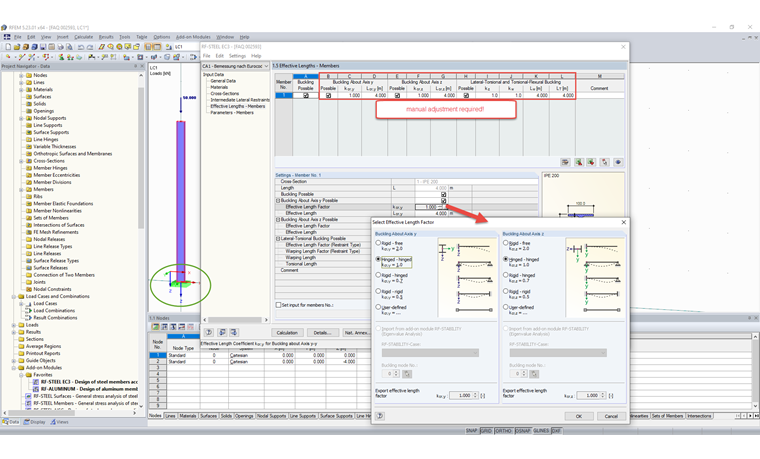Select Rigid - rigid option for axis y
This screenshot has height=459, width=760.
pyautogui.click(x=379, y=291)
